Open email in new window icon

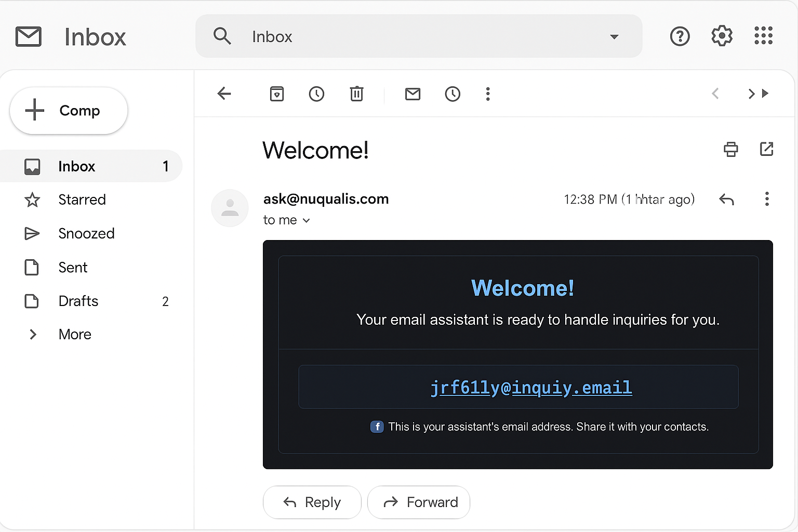(766, 149)
